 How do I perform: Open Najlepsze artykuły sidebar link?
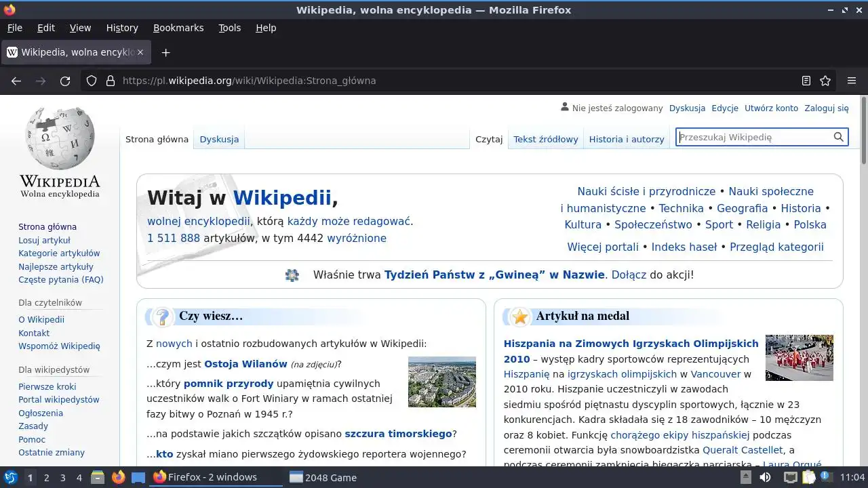(56, 266)
